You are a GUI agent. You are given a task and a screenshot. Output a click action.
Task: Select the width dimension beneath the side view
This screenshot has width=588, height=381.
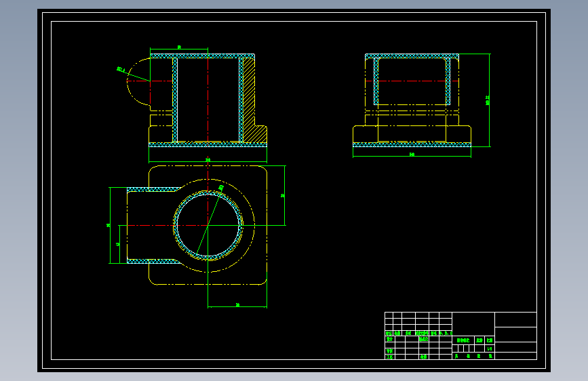coord(412,155)
